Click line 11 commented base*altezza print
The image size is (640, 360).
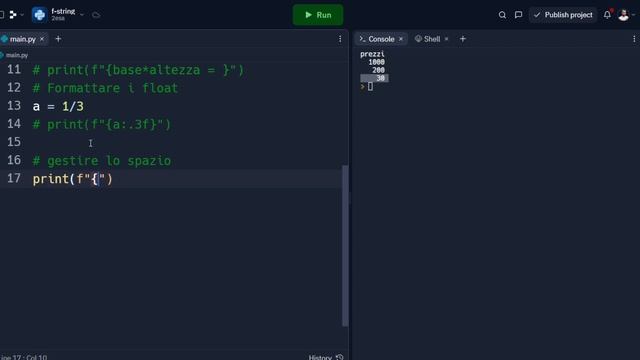click(x=138, y=70)
